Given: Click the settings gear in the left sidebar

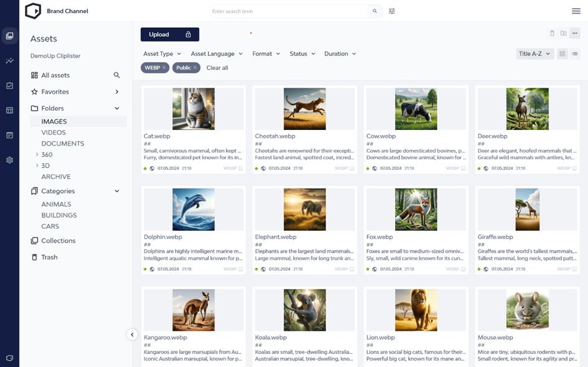Looking at the screenshot, I should pos(9,160).
